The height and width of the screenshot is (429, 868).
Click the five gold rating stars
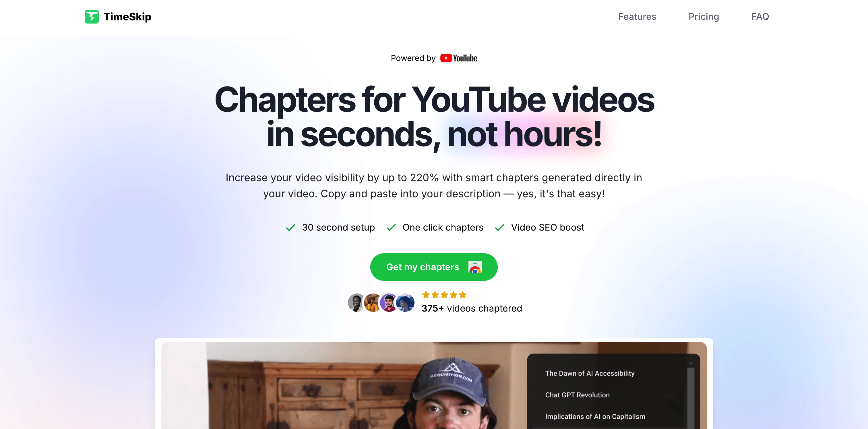pos(444,295)
